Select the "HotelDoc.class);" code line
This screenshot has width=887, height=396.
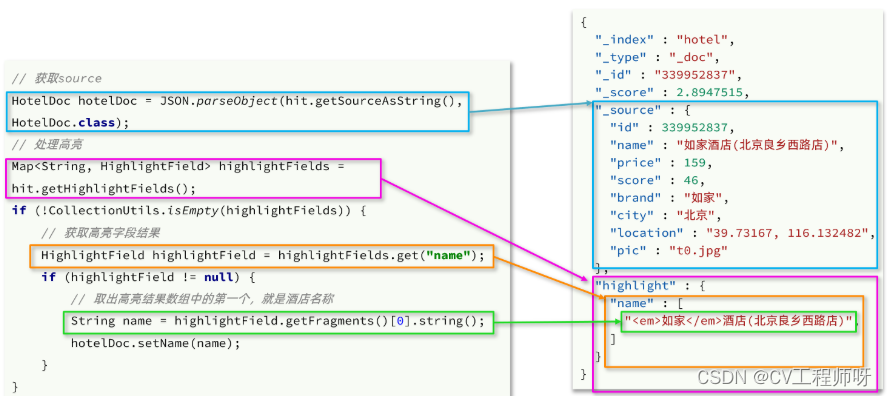point(71,122)
